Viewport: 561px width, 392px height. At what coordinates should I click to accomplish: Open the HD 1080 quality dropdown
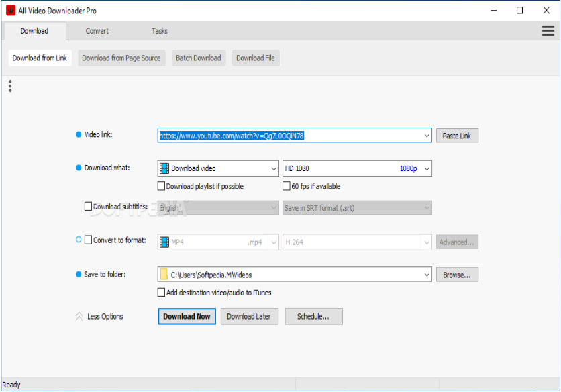pyautogui.click(x=357, y=168)
